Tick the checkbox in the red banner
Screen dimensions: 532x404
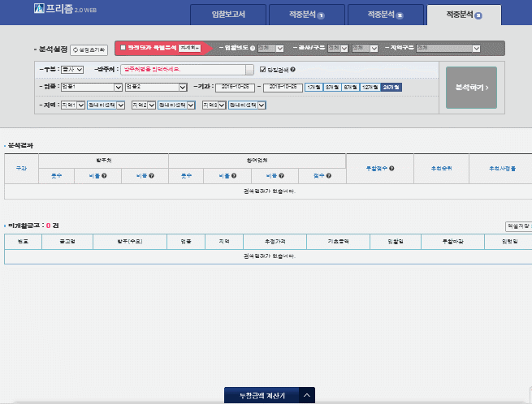click(123, 47)
